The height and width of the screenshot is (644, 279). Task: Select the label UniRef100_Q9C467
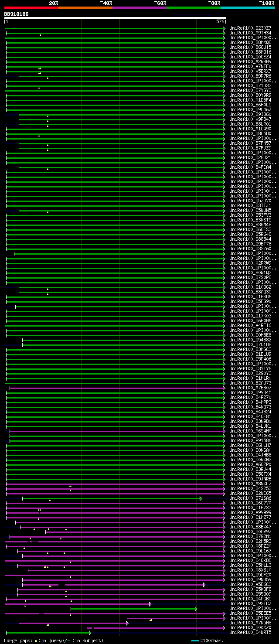pyautogui.click(x=250, y=109)
